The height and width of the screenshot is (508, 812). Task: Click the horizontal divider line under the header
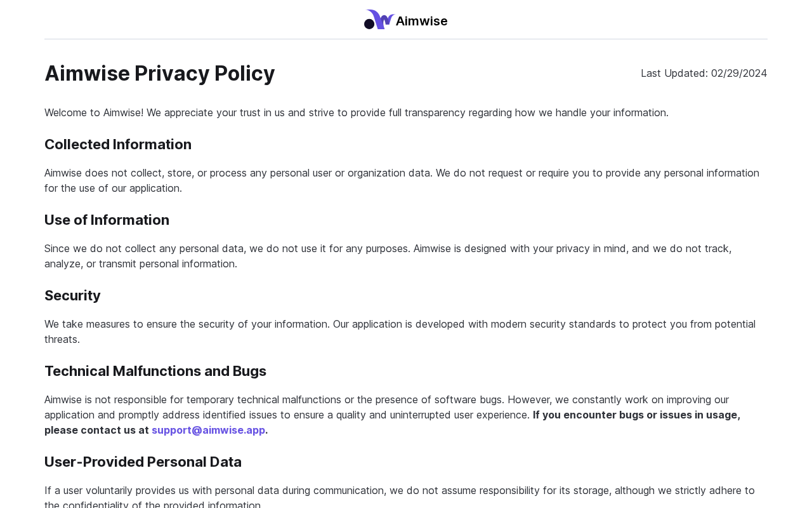(x=406, y=39)
